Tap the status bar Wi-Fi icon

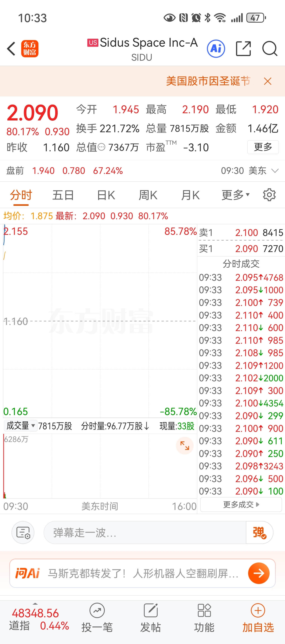[x=220, y=18]
